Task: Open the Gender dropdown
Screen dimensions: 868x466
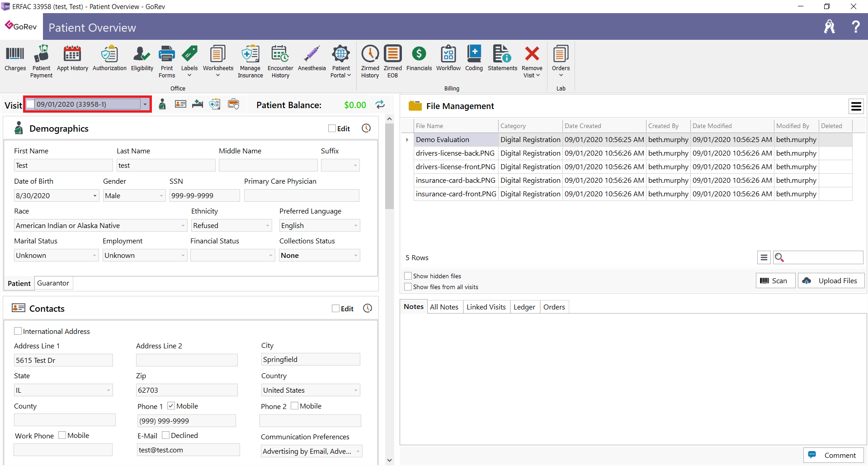Action: (161, 195)
